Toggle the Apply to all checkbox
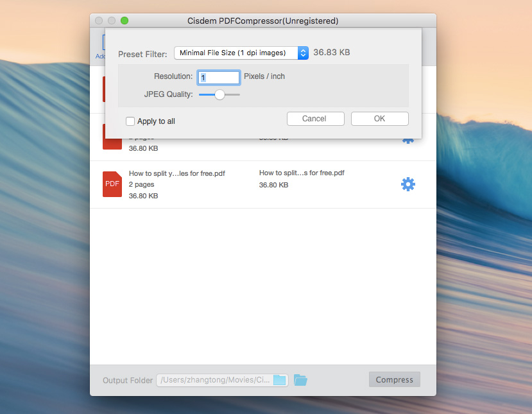This screenshot has height=414, width=532. (130, 121)
